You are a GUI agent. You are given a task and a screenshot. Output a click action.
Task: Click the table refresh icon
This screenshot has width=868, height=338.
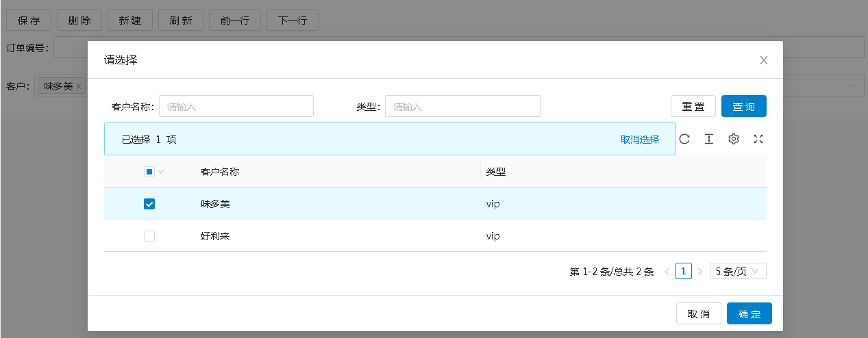[x=684, y=139]
